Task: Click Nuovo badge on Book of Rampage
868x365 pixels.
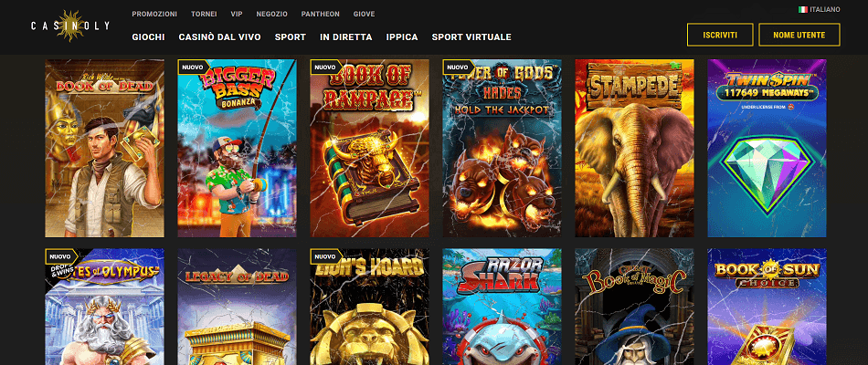Action: point(325,67)
